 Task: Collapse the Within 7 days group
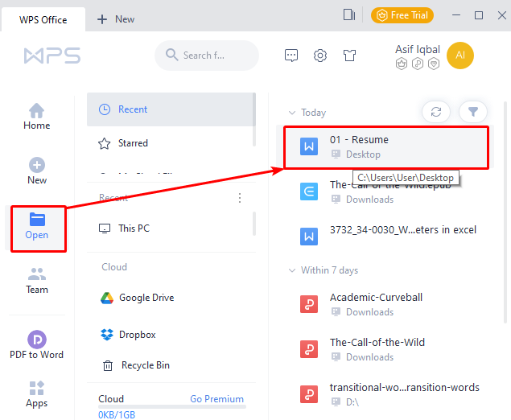point(292,270)
